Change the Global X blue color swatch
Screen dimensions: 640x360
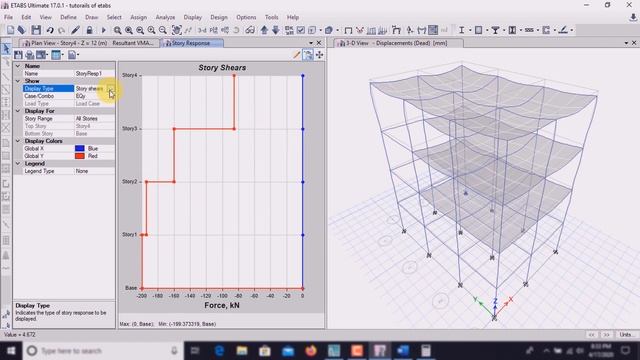(x=80, y=149)
